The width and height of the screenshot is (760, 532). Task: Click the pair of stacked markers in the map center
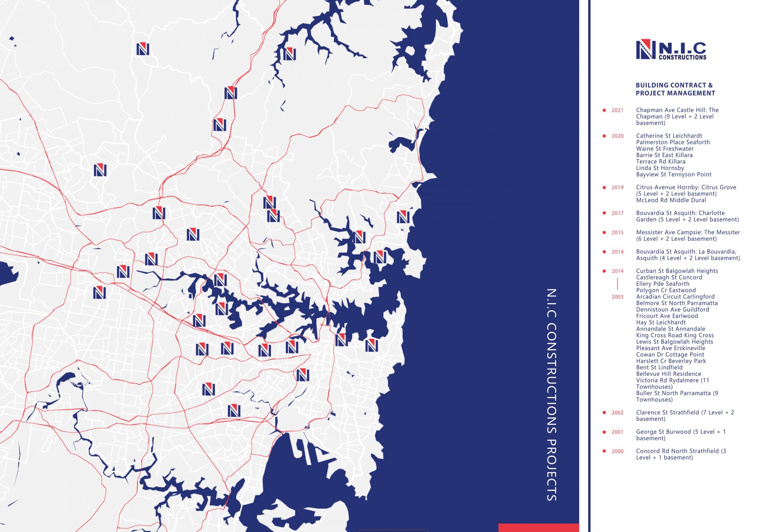[272, 209]
